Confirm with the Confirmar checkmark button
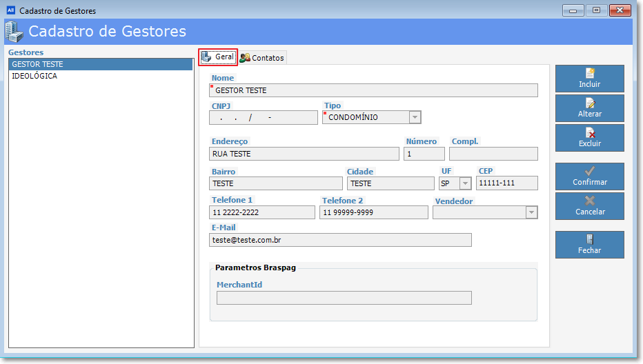643x364 pixels. click(x=589, y=176)
